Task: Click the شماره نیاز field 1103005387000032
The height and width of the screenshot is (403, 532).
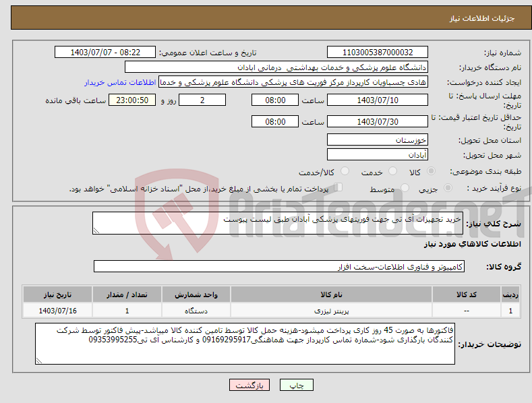Action: tap(378, 53)
